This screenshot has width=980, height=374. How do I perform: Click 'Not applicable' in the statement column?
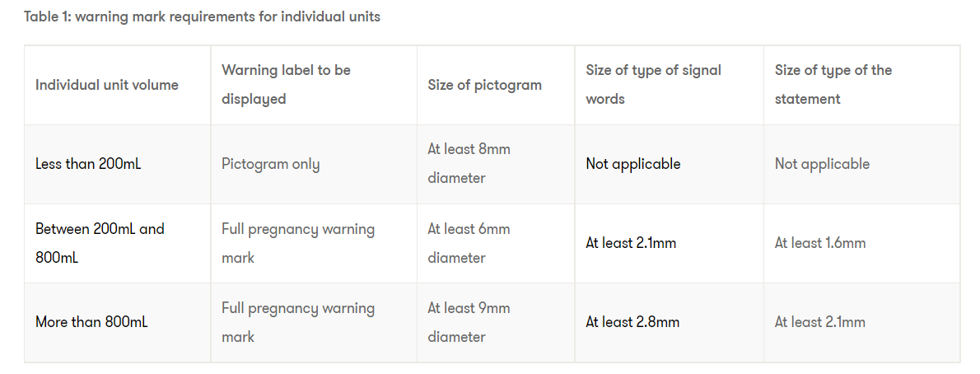pos(822,164)
